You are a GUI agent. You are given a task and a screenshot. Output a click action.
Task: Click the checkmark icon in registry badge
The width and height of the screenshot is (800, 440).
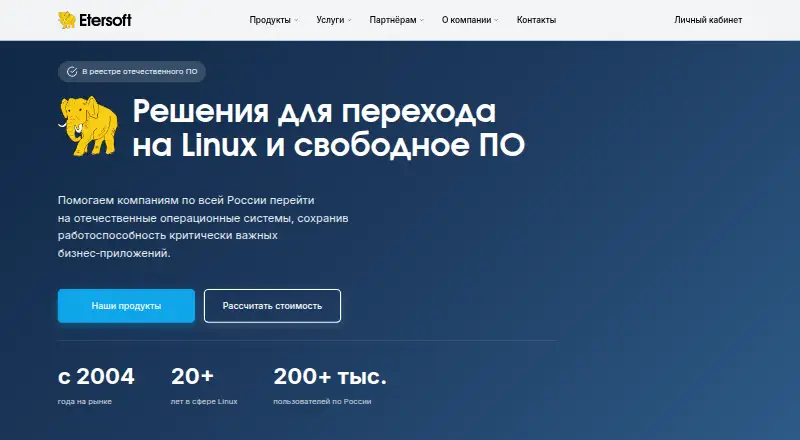[72, 71]
